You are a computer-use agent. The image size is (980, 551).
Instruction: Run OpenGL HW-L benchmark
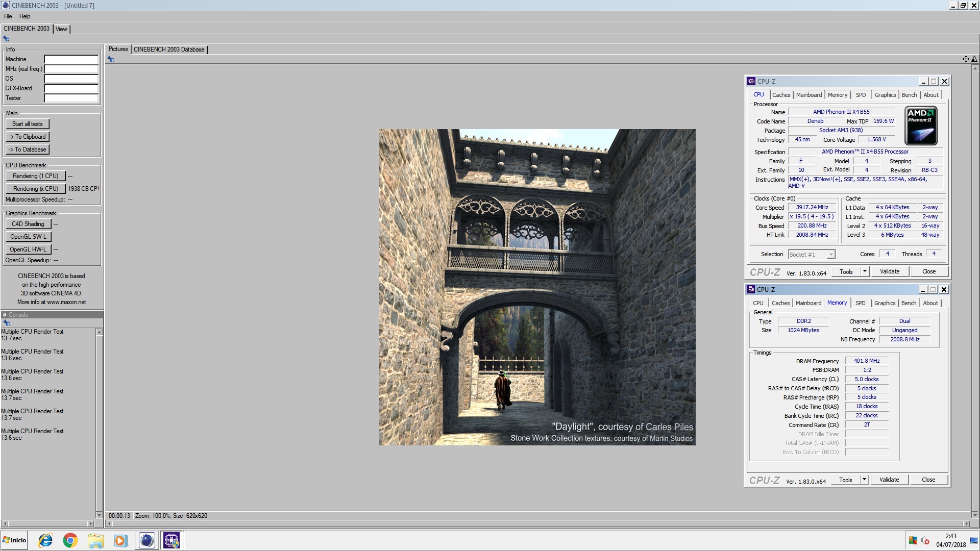coord(28,249)
